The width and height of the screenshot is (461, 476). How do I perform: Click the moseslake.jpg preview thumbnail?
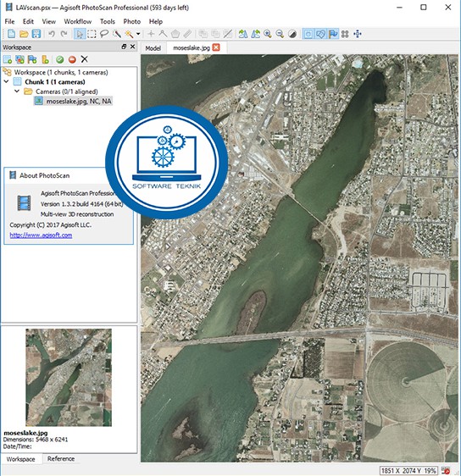tap(69, 378)
